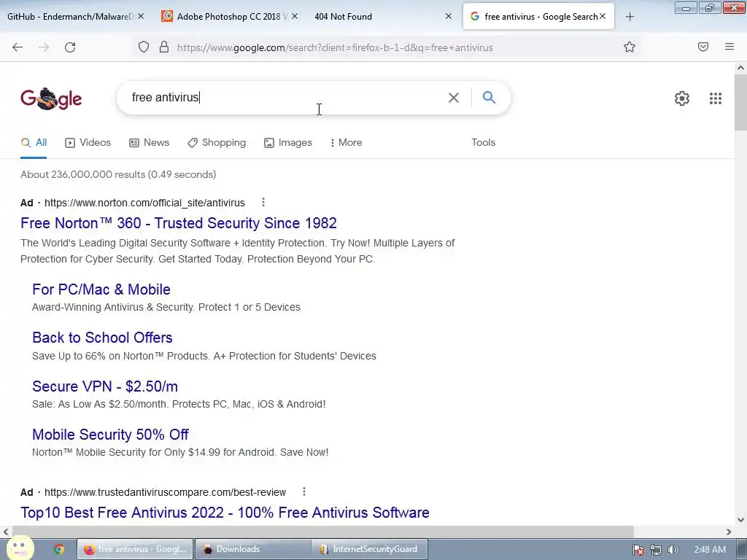The width and height of the screenshot is (747, 560).
Task: Open tracking protection shield icon
Action: (x=144, y=47)
